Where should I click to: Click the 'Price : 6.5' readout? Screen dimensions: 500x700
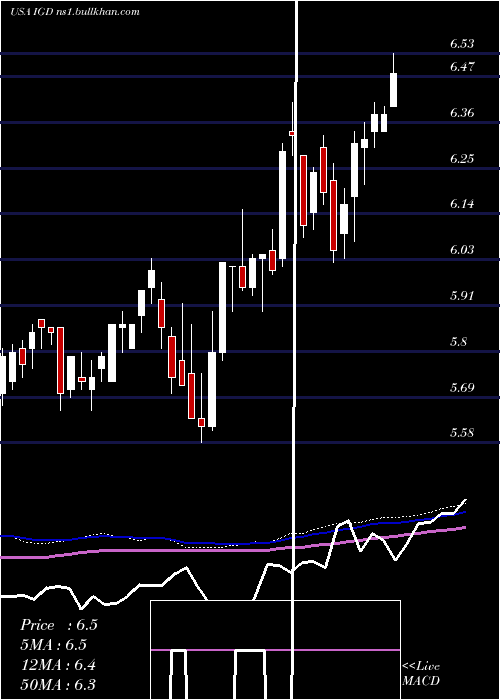(58, 625)
